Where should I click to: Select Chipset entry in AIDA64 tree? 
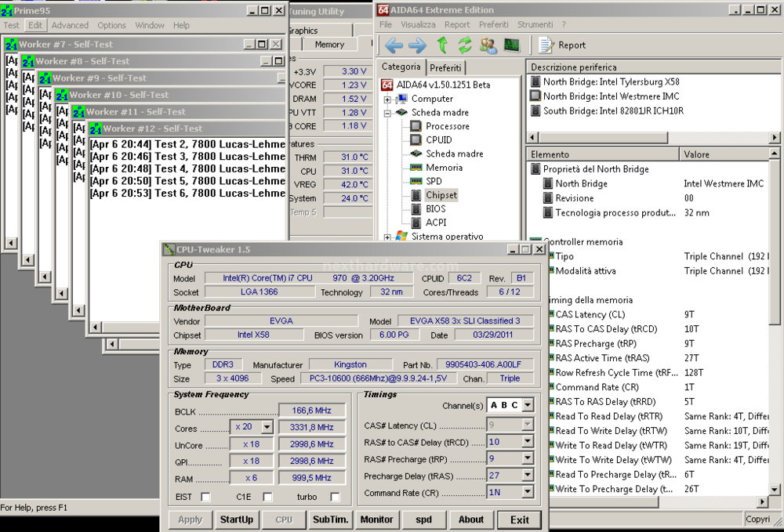tap(441, 195)
